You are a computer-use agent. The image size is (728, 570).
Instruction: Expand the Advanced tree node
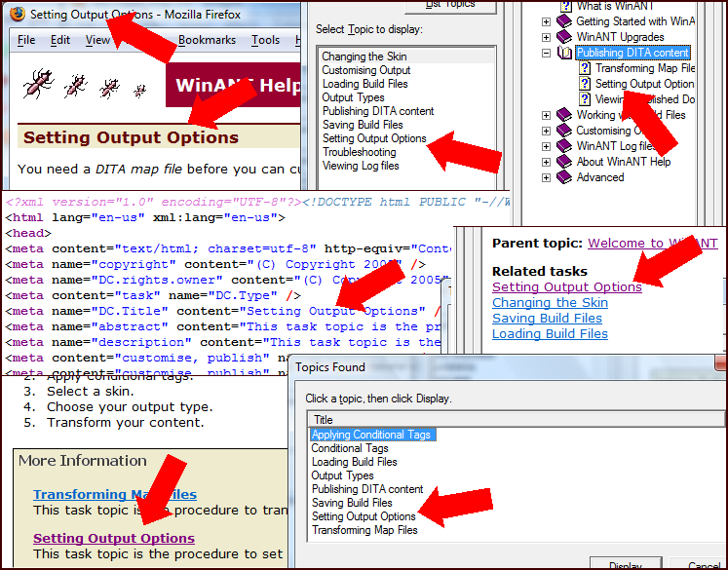pos(546,177)
